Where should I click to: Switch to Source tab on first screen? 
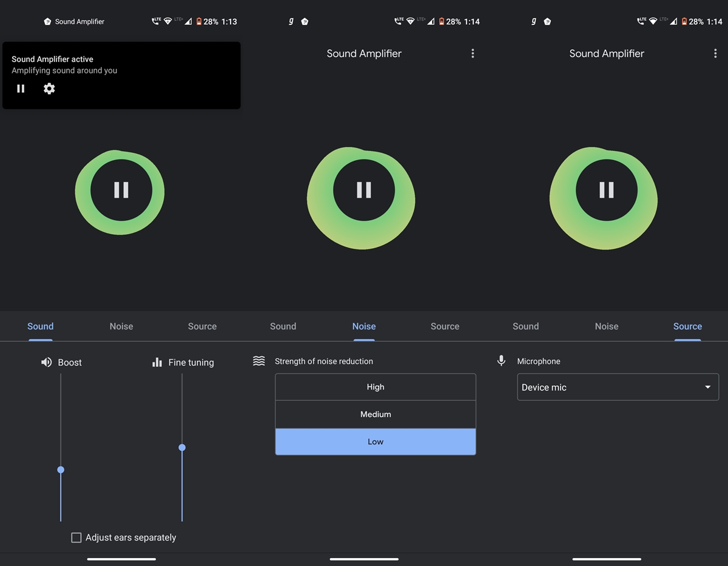point(202,326)
